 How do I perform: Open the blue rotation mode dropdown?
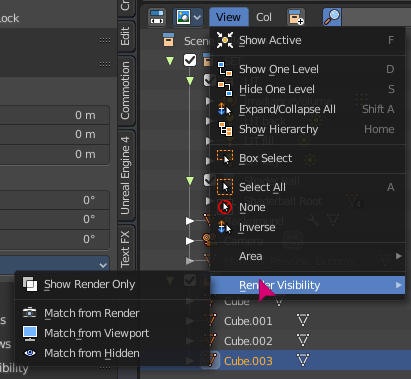tap(55, 265)
